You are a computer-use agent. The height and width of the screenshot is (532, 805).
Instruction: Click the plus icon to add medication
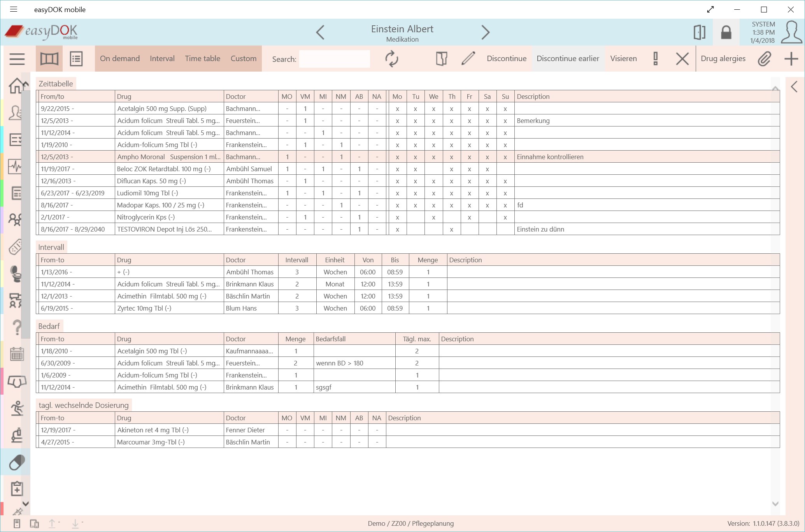tap(791, 59)
